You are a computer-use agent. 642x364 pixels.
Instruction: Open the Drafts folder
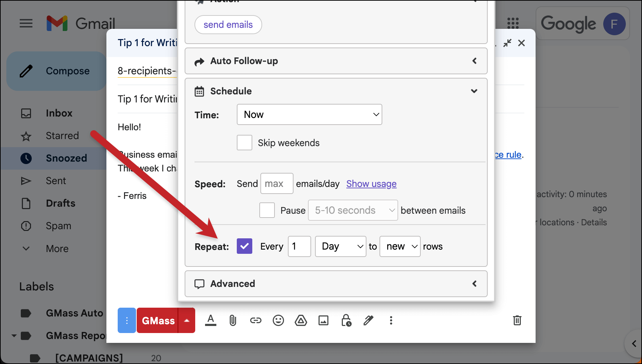[61, 203]
